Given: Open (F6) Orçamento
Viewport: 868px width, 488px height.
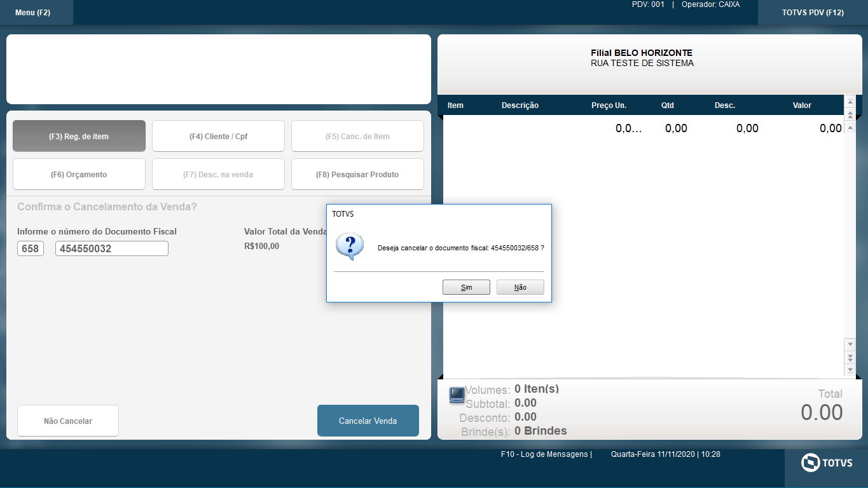Looking at the screenshot, I should tap(79, 174).
